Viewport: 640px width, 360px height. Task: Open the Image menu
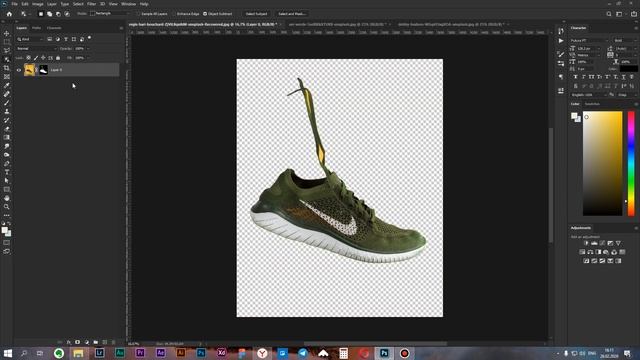click(38, 4)
